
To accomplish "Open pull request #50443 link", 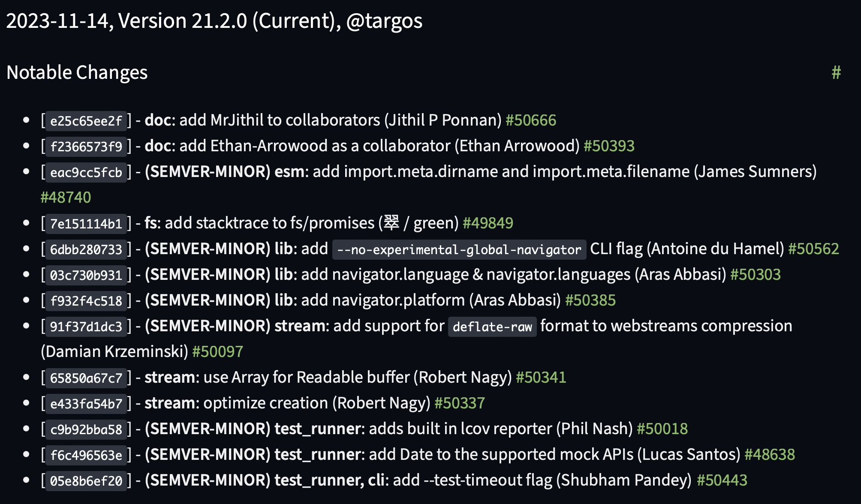I will [x=722, y=480].
